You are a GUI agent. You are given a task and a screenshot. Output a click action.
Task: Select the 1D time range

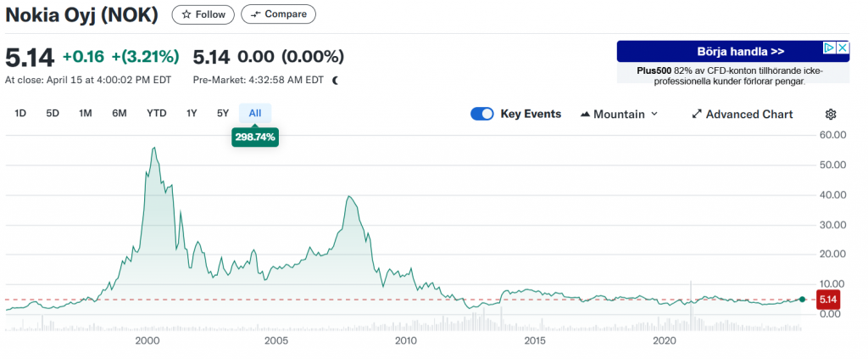[20, 113]
